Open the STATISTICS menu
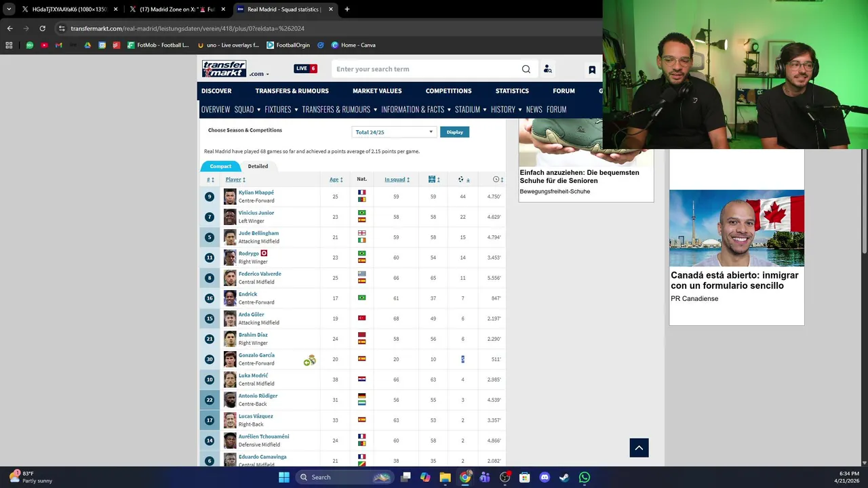Screen dimensions: 868x488 click(x=512, y=91)
